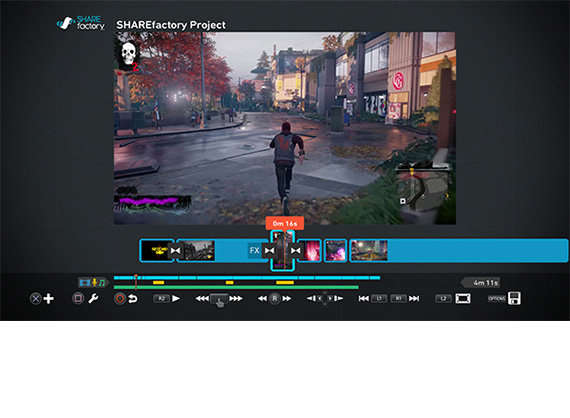Click the 0m 16s playhead marker
This screenshot has width=570, height=418.
pos(285,224)
